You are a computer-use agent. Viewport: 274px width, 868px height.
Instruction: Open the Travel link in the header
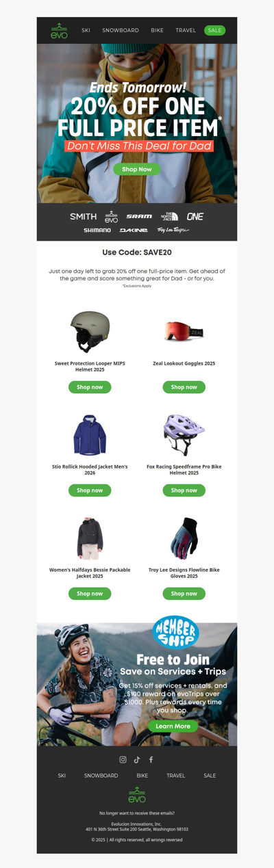(x=186, y=31)
